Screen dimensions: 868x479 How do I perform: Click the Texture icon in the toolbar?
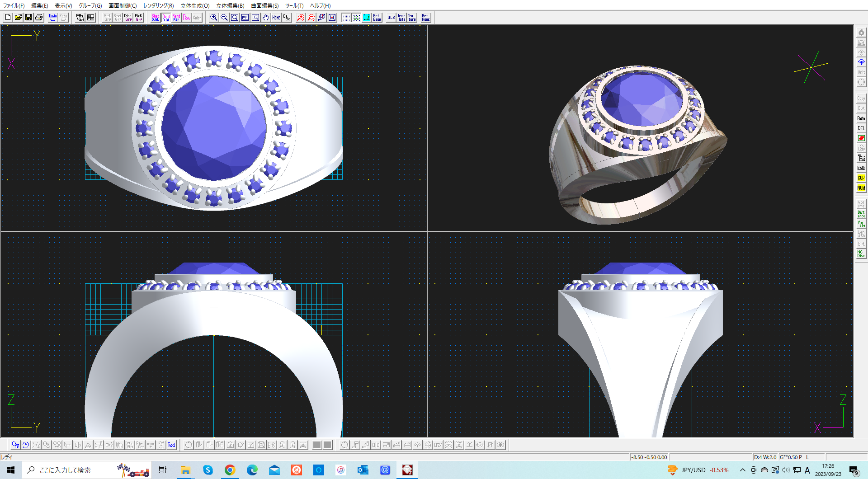(411, 17)
